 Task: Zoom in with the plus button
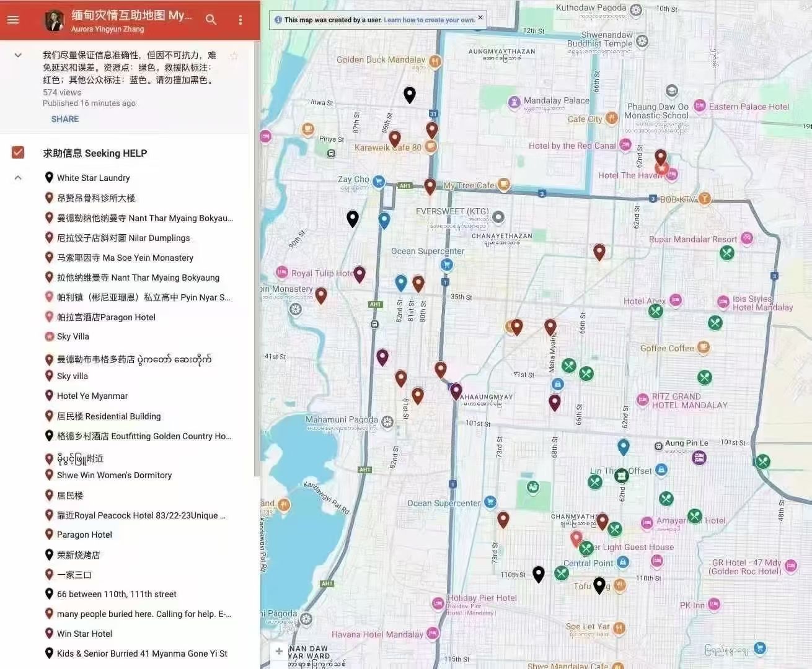tap(279, 651)
